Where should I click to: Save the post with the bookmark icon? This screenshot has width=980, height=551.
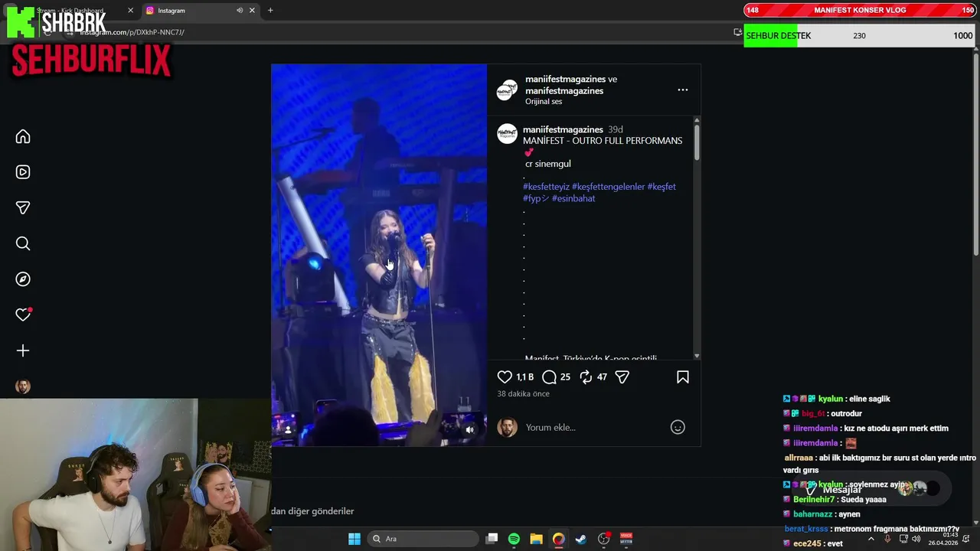pos(682,377)
